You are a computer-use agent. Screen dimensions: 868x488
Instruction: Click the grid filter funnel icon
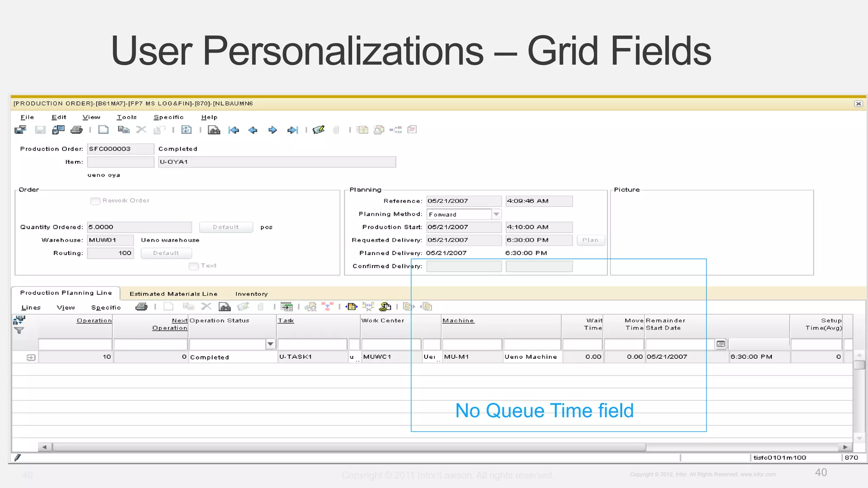click(x=19, y=330)
